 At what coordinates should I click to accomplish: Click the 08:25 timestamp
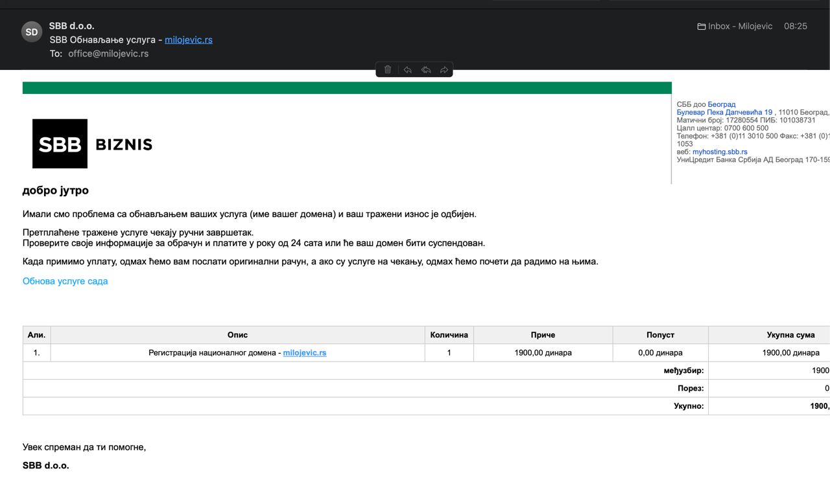click(x=796, y=27)
